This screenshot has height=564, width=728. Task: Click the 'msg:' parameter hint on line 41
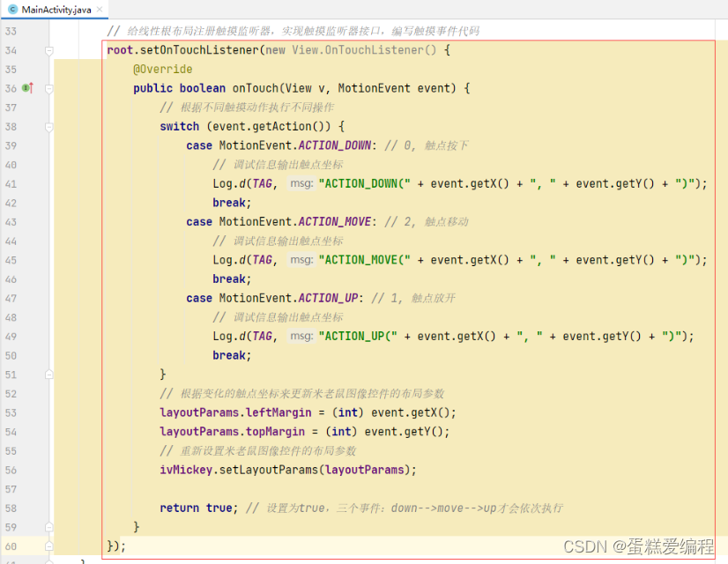301,183
